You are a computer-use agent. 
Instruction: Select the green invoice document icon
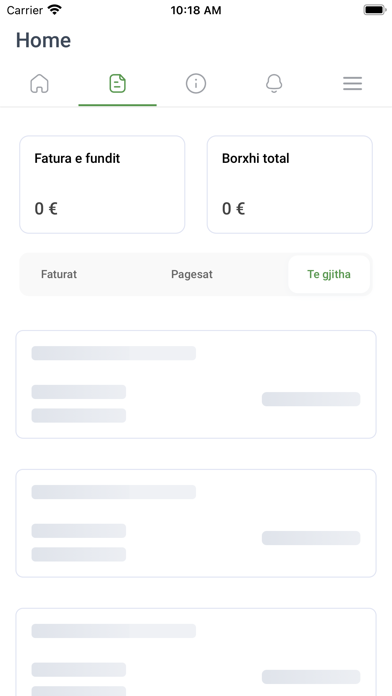tap(118, 83)
